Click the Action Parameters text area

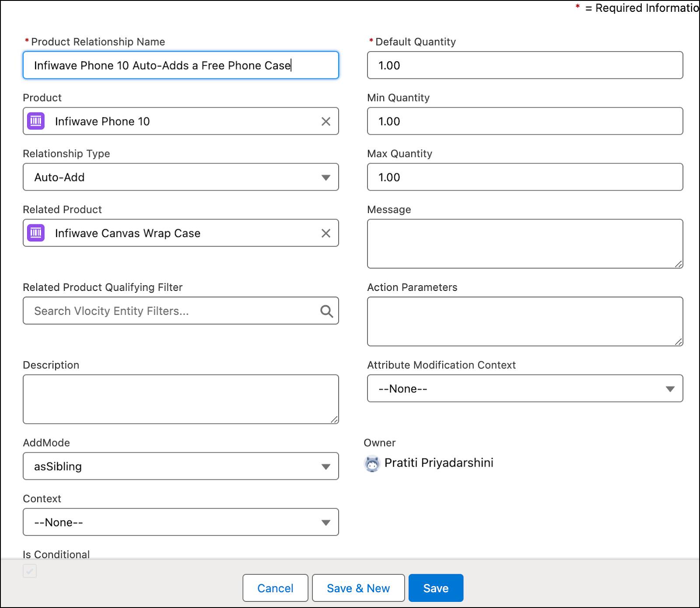[525, 321]
